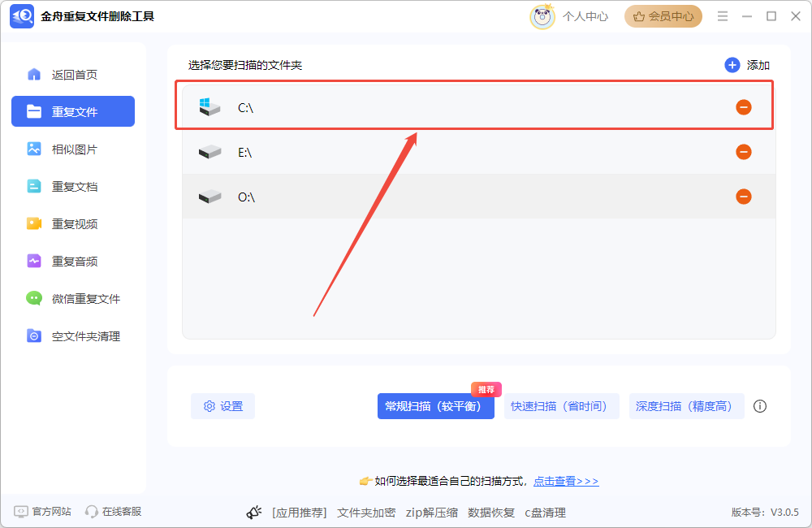The width and height of the screenshot is (812, 528).
Task: Open the 设置 settings button
Action: (x=222, y=406)
